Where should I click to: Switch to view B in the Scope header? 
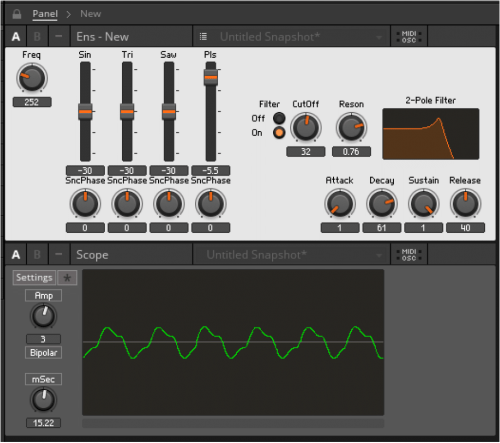pyautogui.click(x=37, y=255)
